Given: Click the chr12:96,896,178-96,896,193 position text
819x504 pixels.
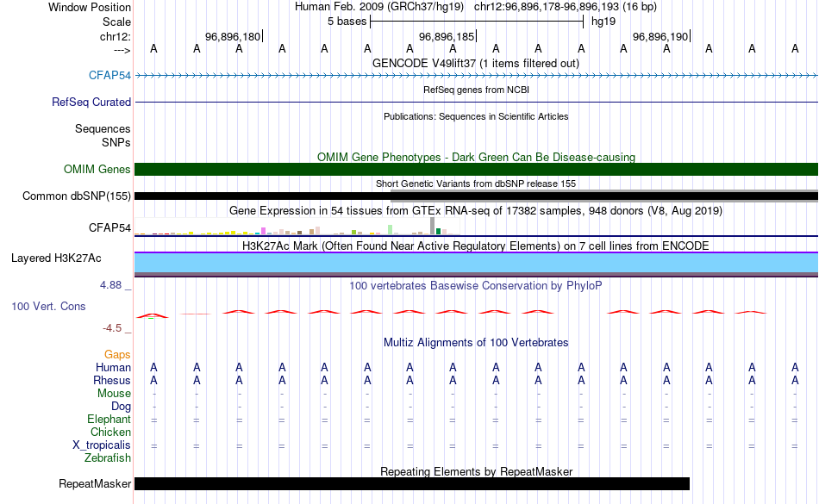Looking at the screenshot, I should (x=547, y=7).
